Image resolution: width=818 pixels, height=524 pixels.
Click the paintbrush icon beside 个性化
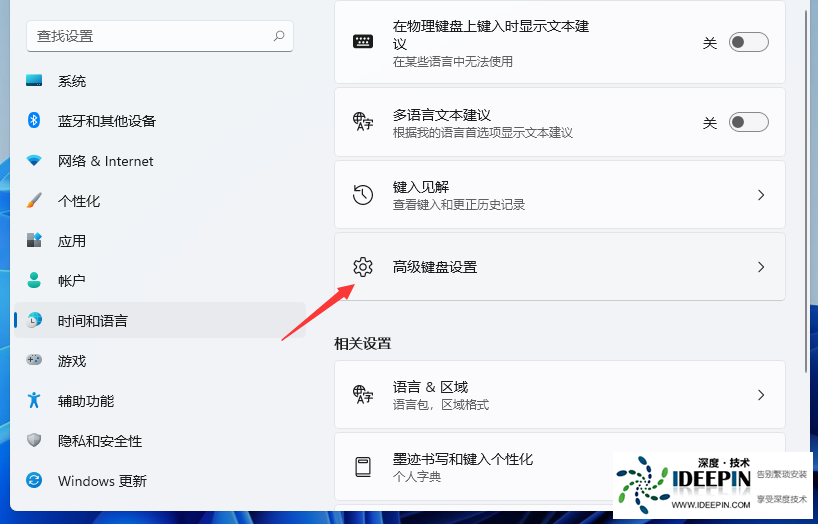[x=34, y=200]
